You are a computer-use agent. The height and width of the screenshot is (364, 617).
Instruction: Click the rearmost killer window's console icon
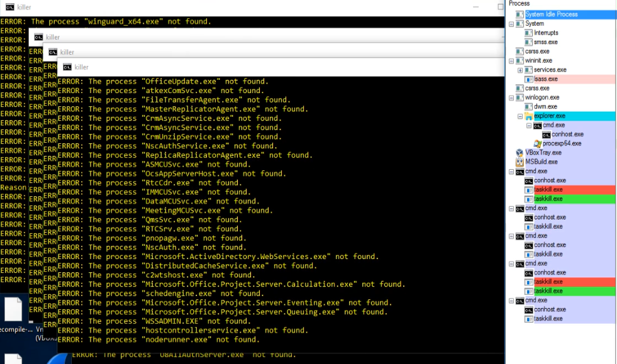pyautogui.click(x=10, y=7)
